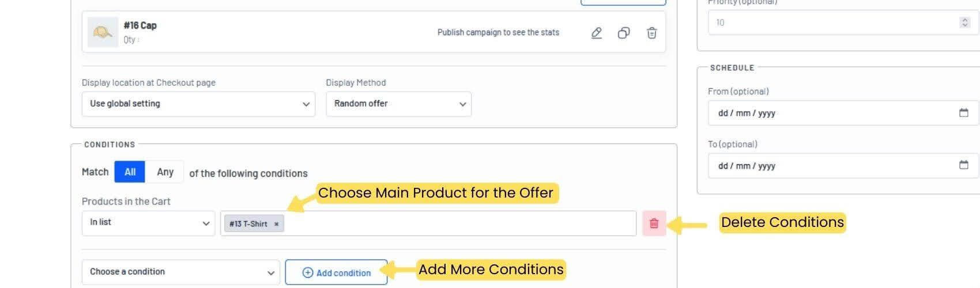The image size is (980, 288).
Task: Expand the Choose a condition dropdown
Action: [180, 272]
